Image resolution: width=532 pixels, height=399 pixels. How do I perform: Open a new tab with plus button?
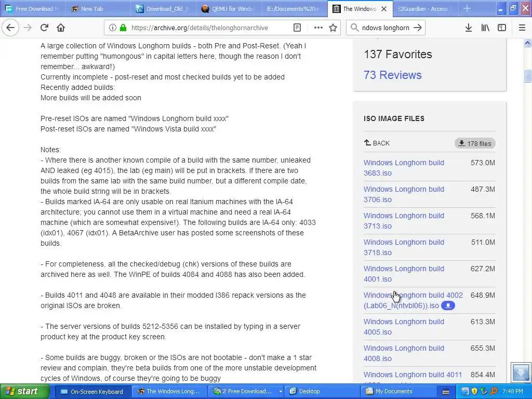(x=467, y=8)
